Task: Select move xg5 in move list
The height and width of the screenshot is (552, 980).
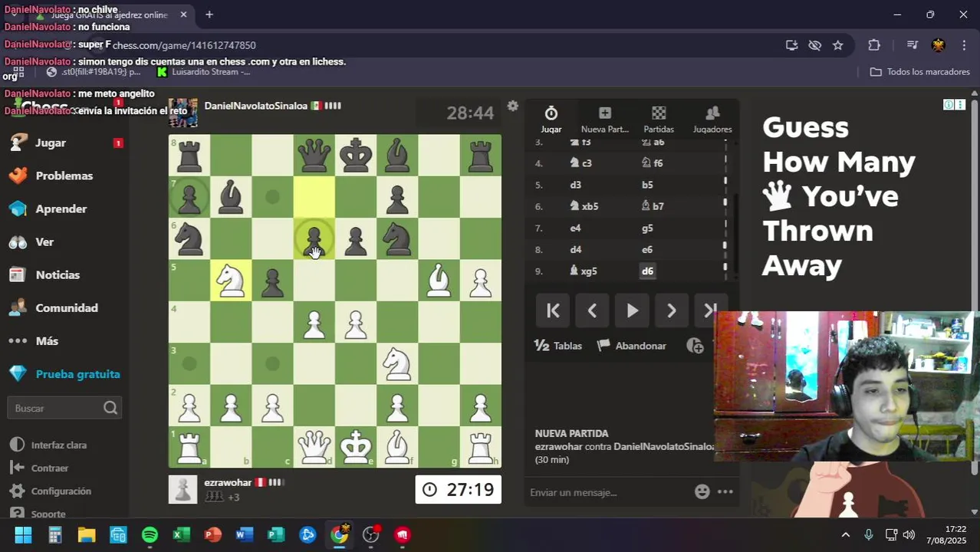Action: (583, 271)
